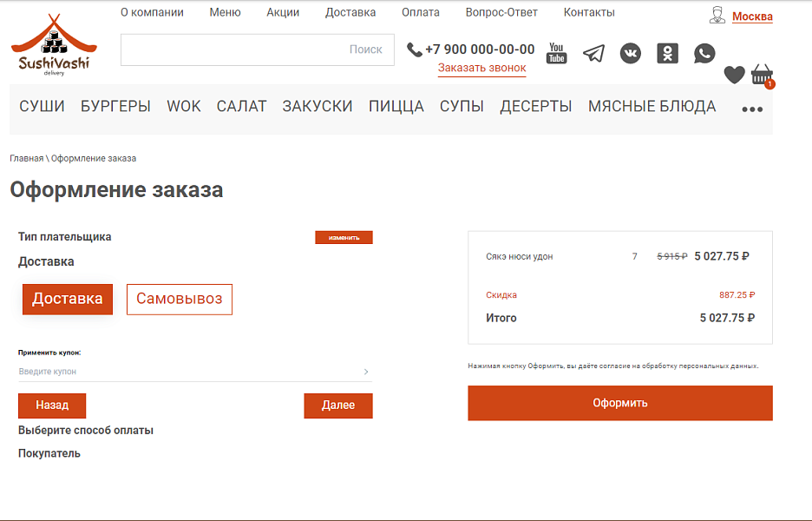Open the shopping cart icon
The image size is (812, 521).
point(762,74)
